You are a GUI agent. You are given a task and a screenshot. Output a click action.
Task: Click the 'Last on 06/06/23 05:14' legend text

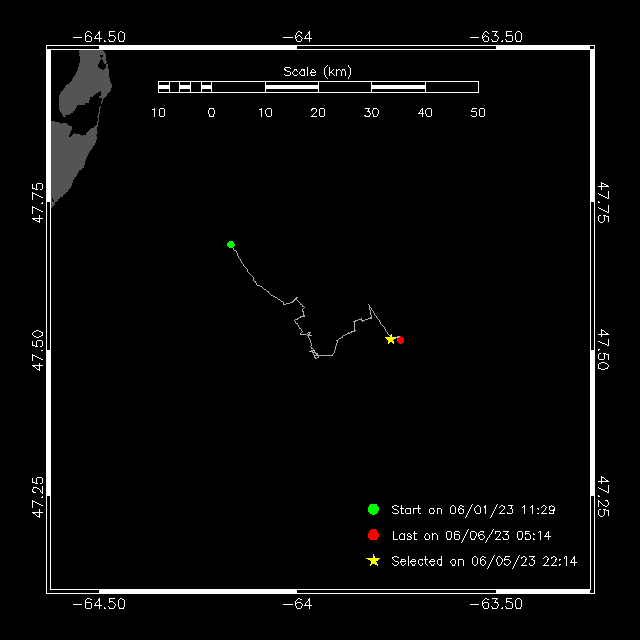471,536
